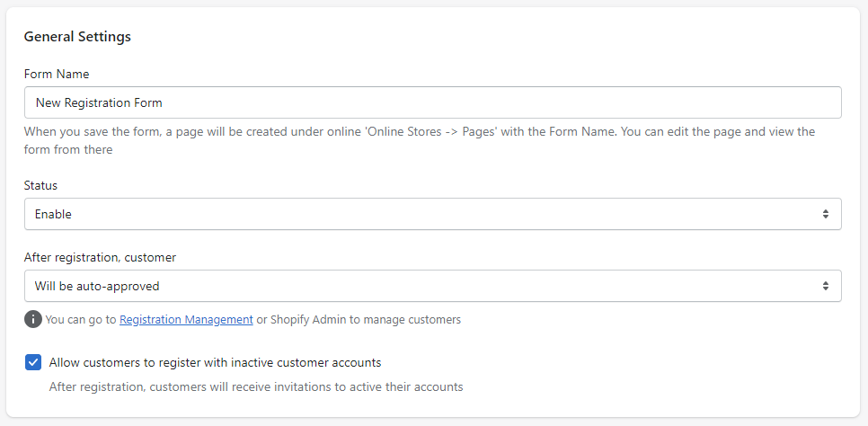Click the General Settings heading

point(77,37)
